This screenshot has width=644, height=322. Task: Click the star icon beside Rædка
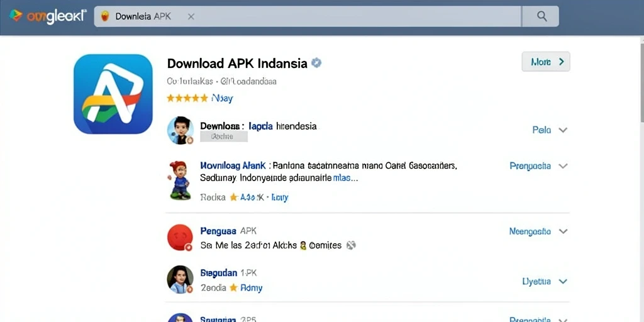234,197
